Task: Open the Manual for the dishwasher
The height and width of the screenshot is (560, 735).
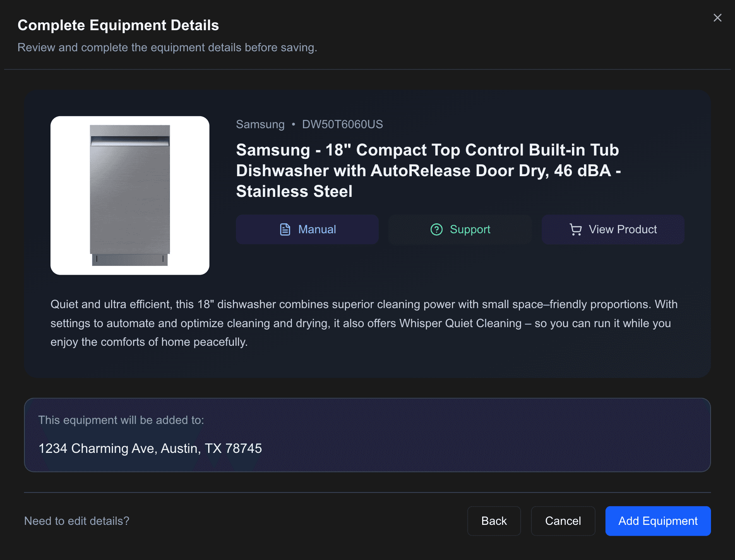Action: tap(307, 229)
